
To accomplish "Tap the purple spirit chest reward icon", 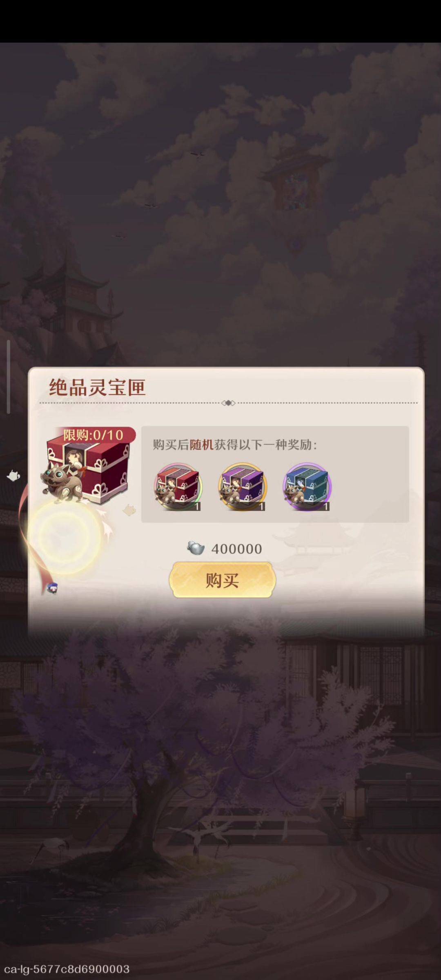I will tap(243, 487).
